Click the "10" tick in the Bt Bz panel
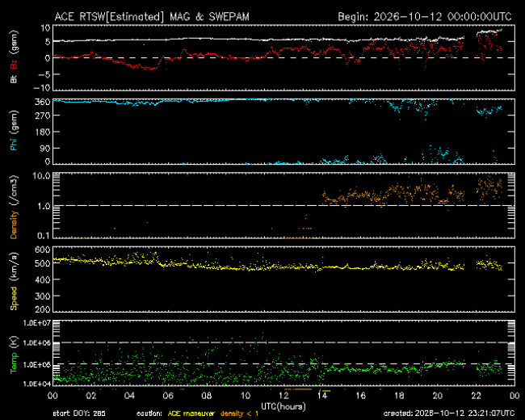This screenshot has width=525, height=420. point(45,27)
